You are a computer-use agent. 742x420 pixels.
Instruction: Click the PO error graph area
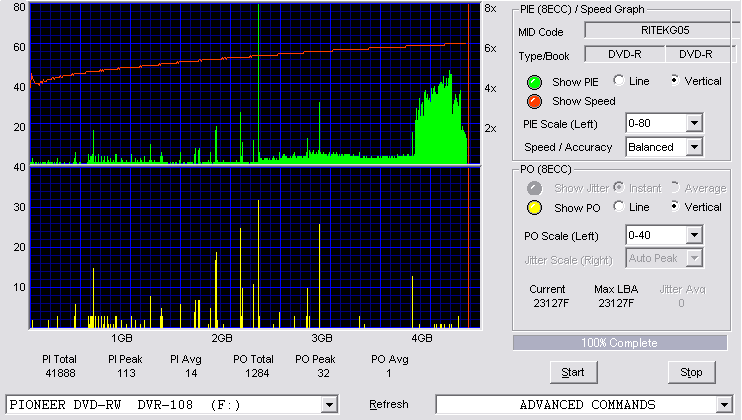255,247
